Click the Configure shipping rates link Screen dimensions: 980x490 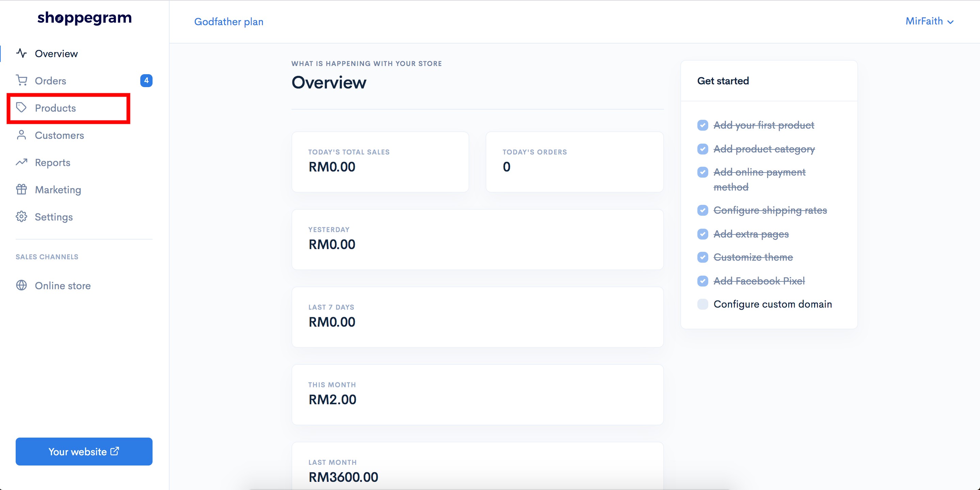(x=770, y=210)
